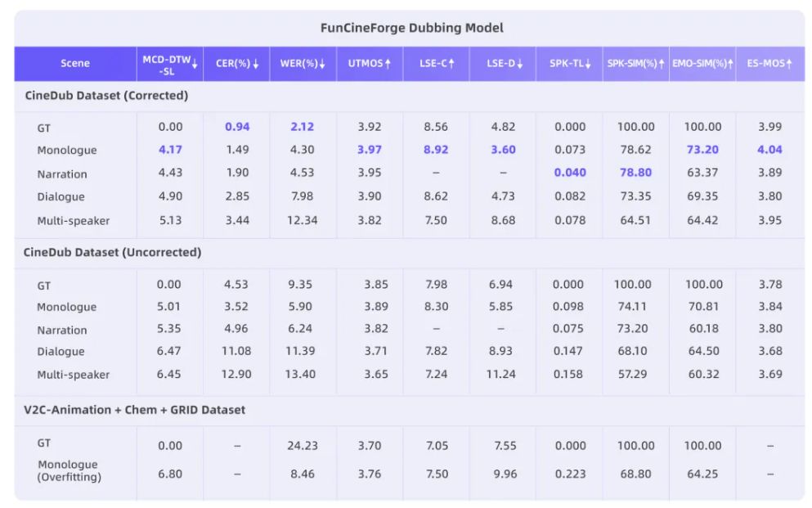Click the V2C-Animation + Chem + GRID Dataset heading
812x508 pixels.
coord(134,410)
